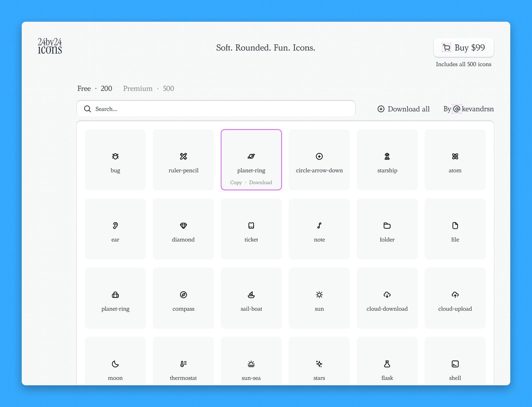Click the moon icon
The height and width of the screenshot is (407, 532).
point(115,364)
